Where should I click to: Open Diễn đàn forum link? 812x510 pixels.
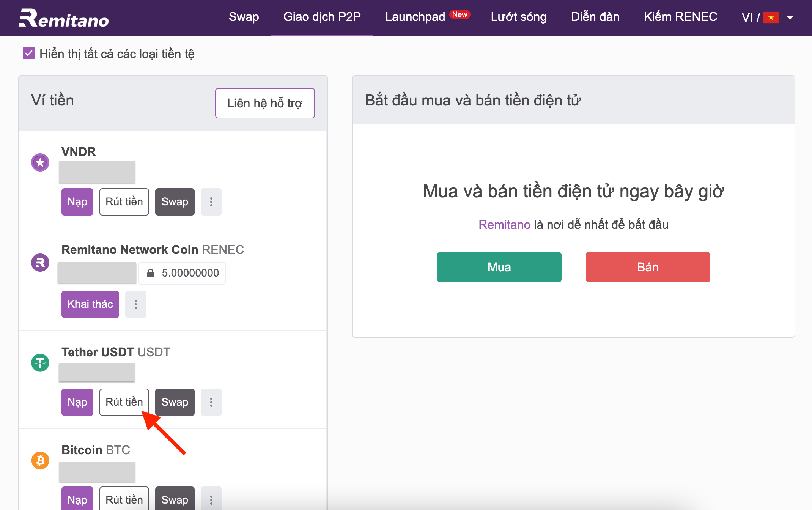click(595, 17)
